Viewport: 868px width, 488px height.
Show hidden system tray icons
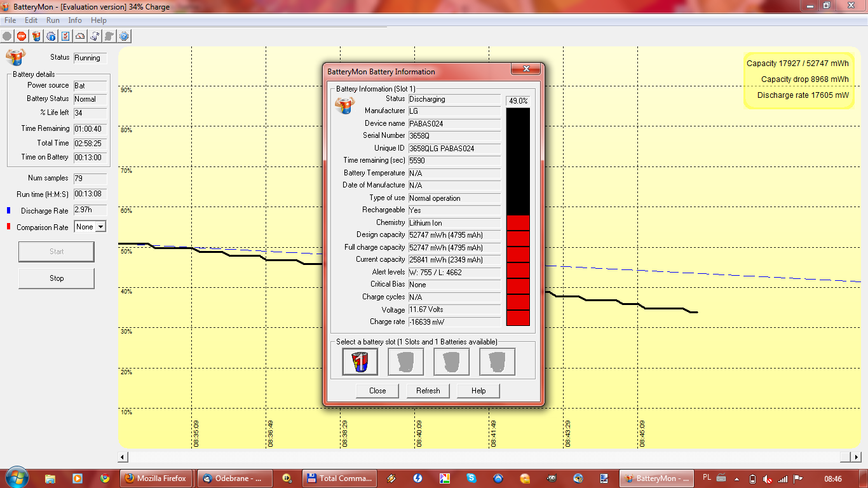[x=737, y=478]
